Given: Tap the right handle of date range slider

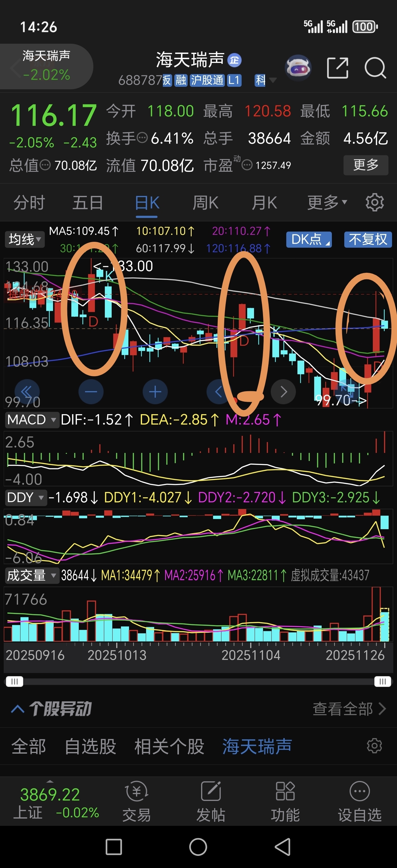Looking at the screenshot, I should coord(382,682).
